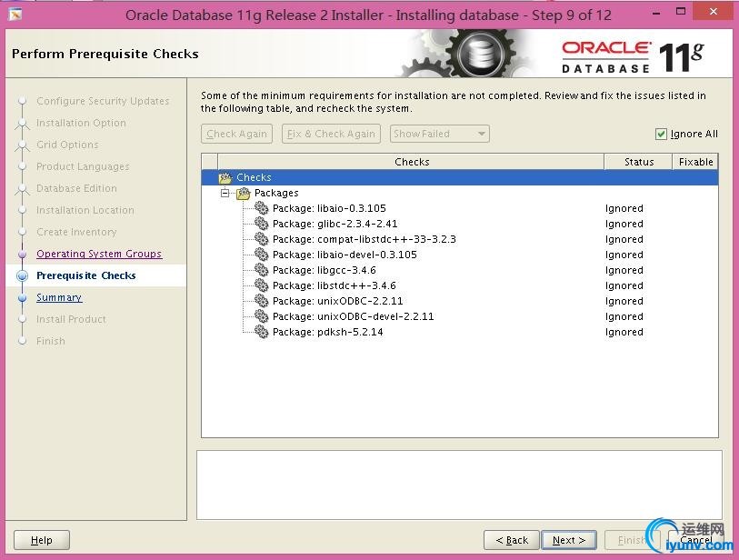Click Ignored status of libaio-0.3.105
This screenshot has width=739, height=560.
(624, 208)
